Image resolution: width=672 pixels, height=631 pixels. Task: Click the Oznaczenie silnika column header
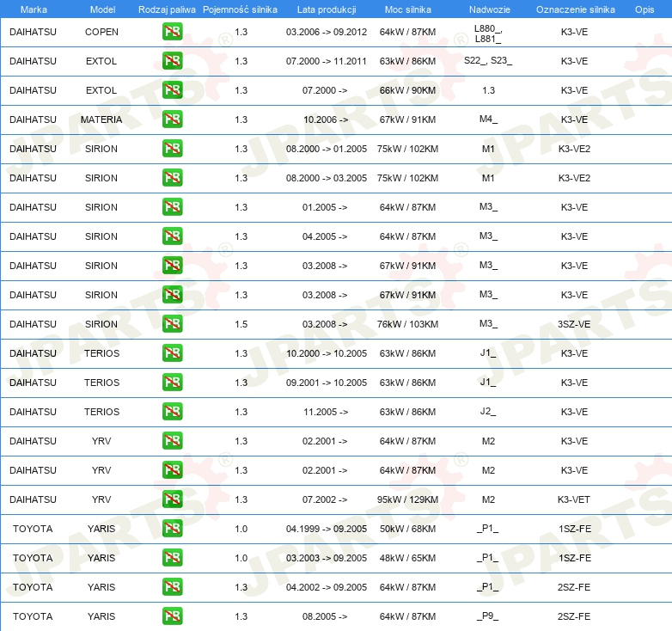pyautogui.click(x=575, y=9)
